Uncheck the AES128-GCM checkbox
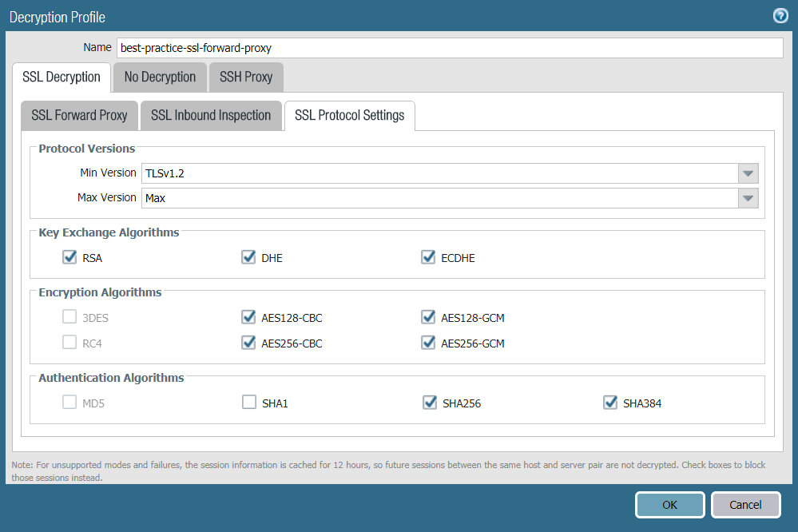Screen dimensions: 798x532 pos(428,318)
